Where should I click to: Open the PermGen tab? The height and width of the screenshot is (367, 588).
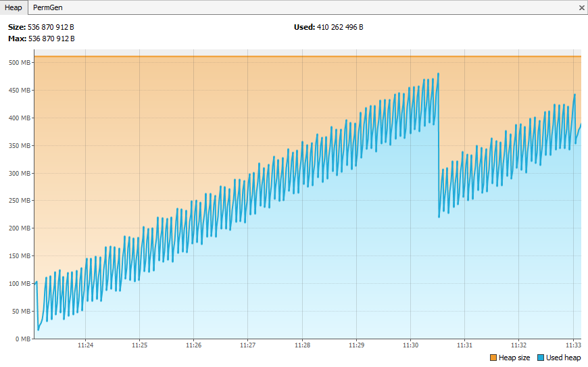click(48, 7)
